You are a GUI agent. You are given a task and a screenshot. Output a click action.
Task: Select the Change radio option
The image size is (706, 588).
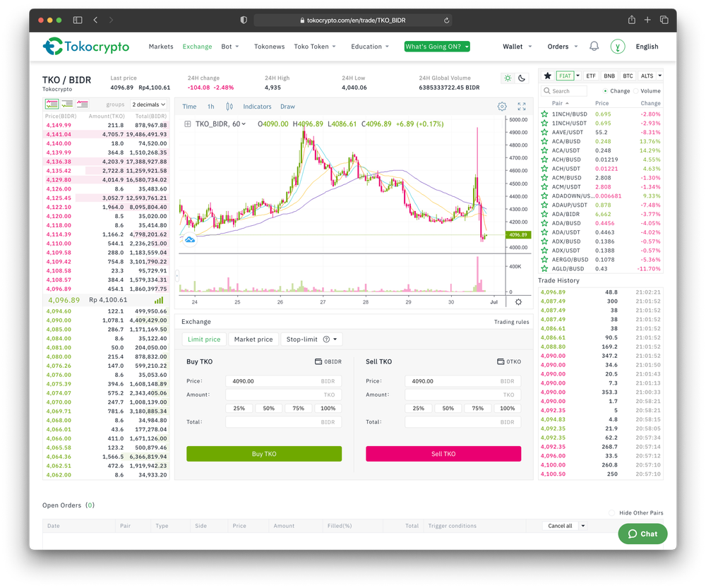pyautogui.click(x=605, y=91)
